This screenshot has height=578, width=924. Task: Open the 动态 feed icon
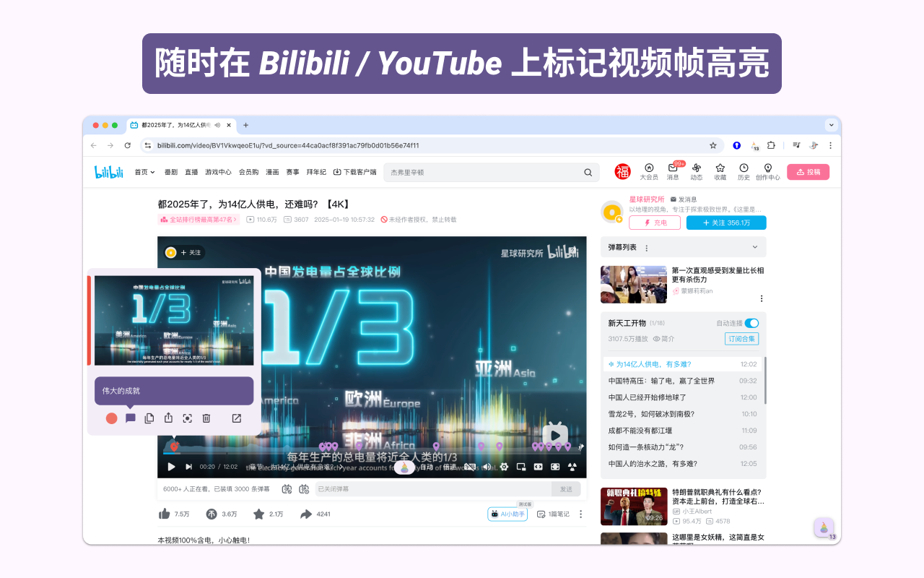point(697,171)
